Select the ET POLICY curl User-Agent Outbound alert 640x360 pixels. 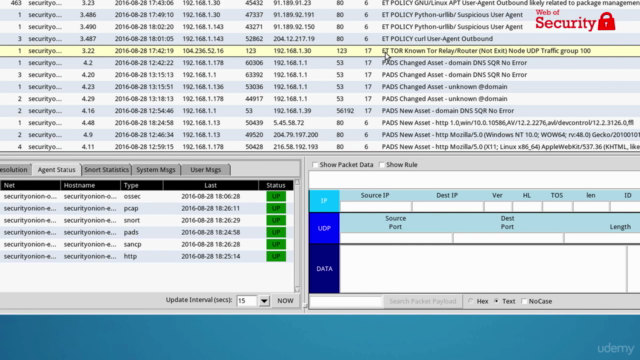point(320,39)
